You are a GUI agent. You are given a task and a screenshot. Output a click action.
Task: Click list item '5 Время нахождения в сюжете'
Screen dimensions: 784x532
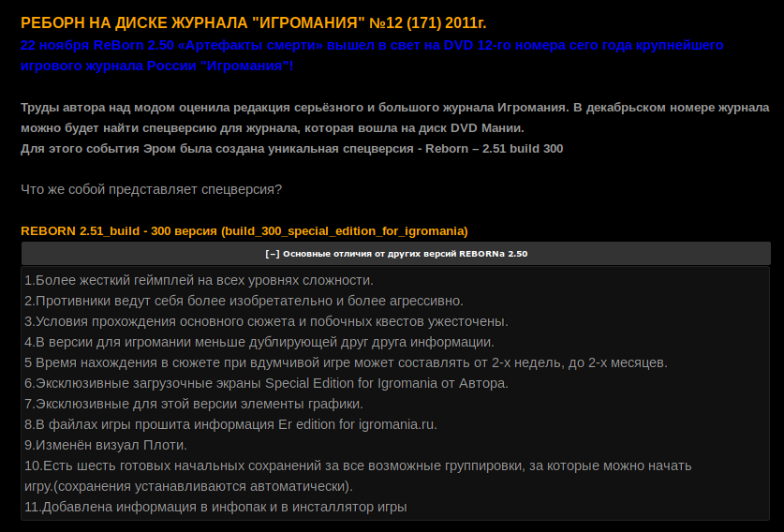point(346,362)
